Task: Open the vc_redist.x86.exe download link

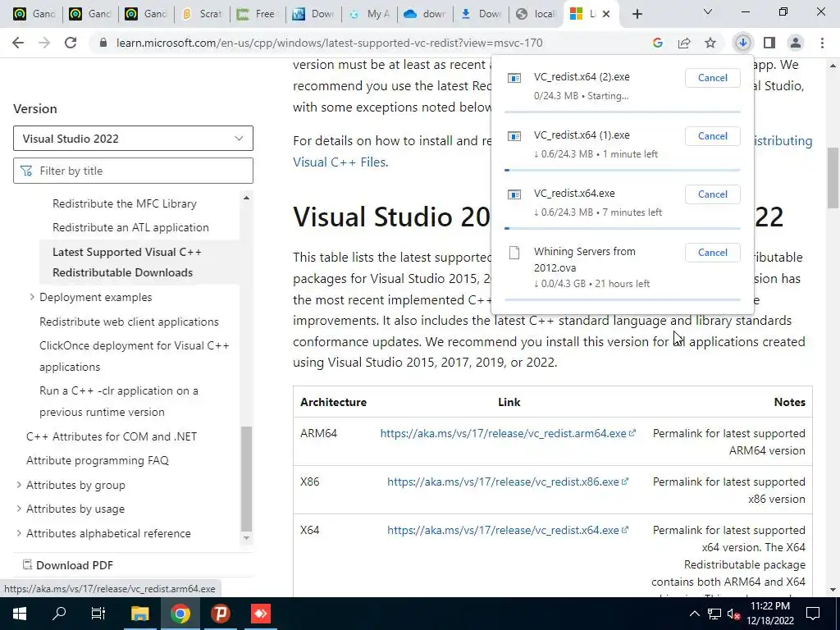Action: coord(507,482)
